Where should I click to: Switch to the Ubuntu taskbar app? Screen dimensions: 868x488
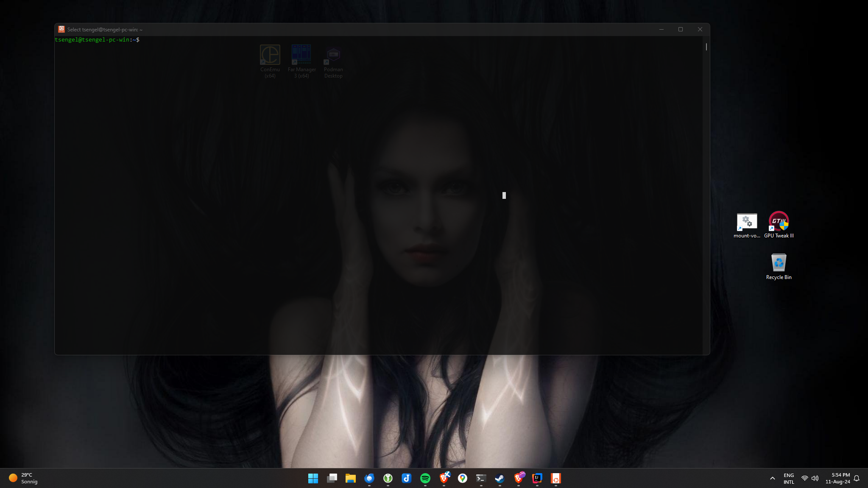point(555,478)
